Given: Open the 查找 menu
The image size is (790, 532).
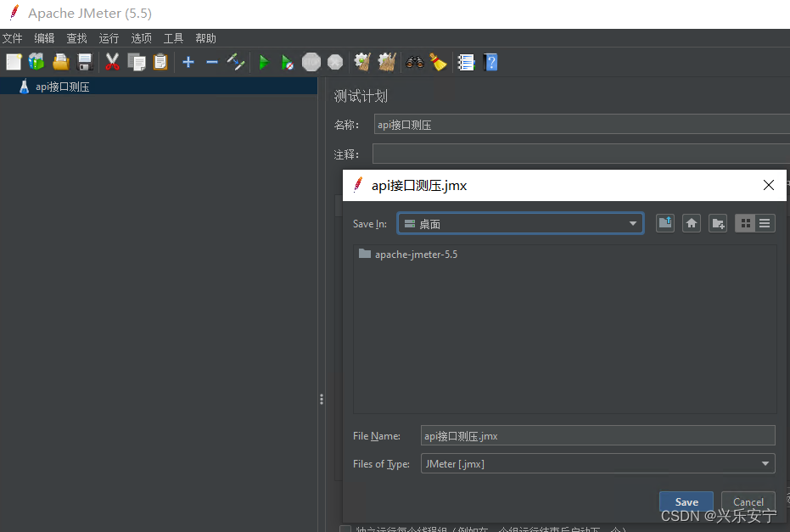Looking at the screenshot, I should tap(76, 38).
